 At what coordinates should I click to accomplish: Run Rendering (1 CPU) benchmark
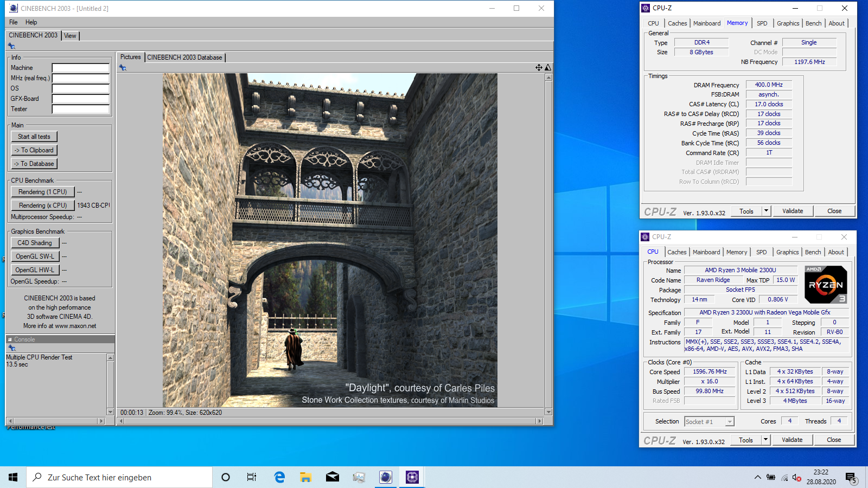(43, 192)
